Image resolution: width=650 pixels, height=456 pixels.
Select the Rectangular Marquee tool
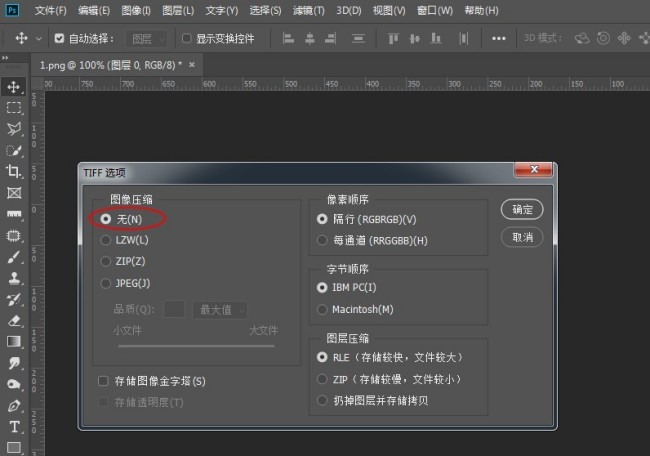[14, 108]
